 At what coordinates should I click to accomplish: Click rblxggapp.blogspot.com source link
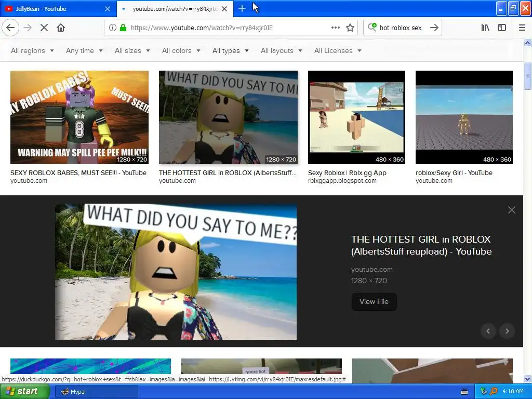(x=342, y=180)
